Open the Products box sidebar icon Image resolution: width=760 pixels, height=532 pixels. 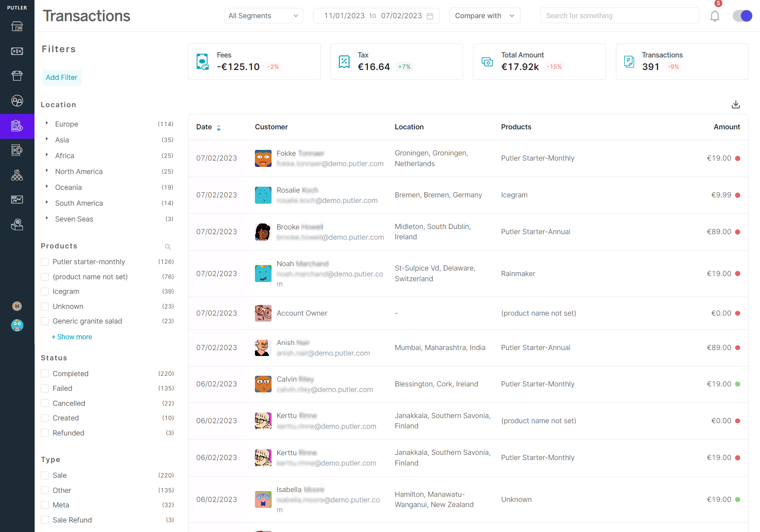17,76
